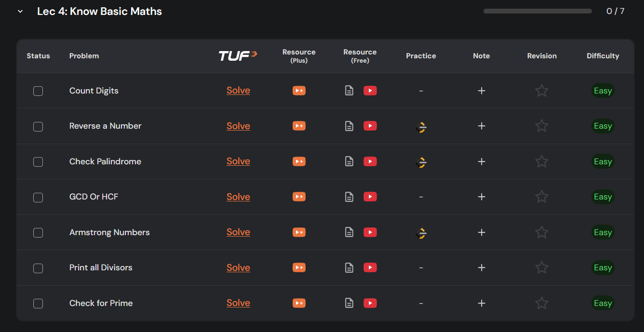Open practice link for Reverse a Number
Viewport: 644px width, 332px height.
coord(421,127)
